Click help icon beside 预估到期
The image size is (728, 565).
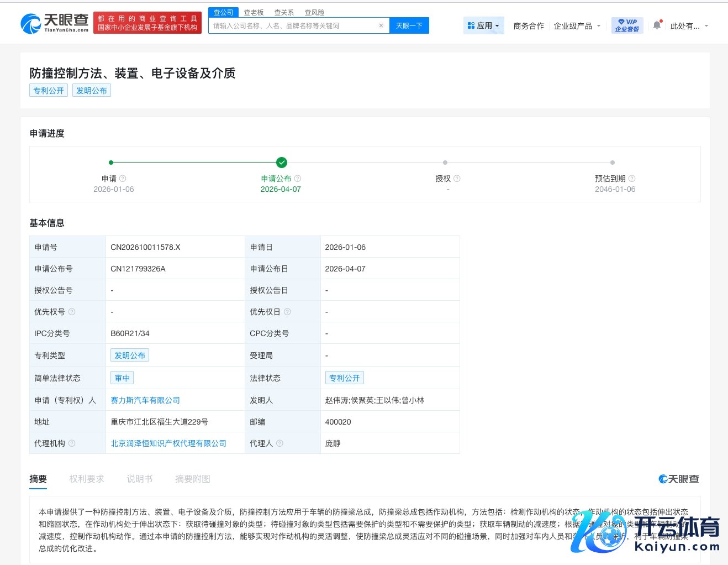coord(632,179)
